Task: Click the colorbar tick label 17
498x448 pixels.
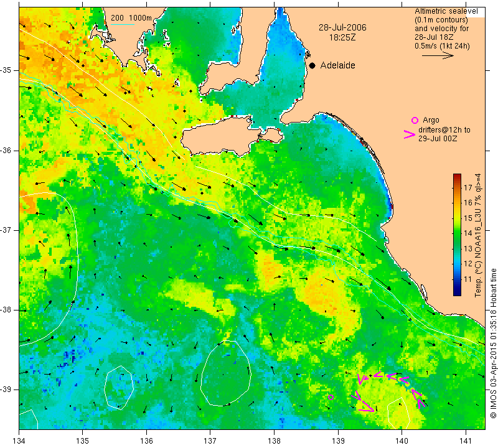Action: (x=468, y=187)
